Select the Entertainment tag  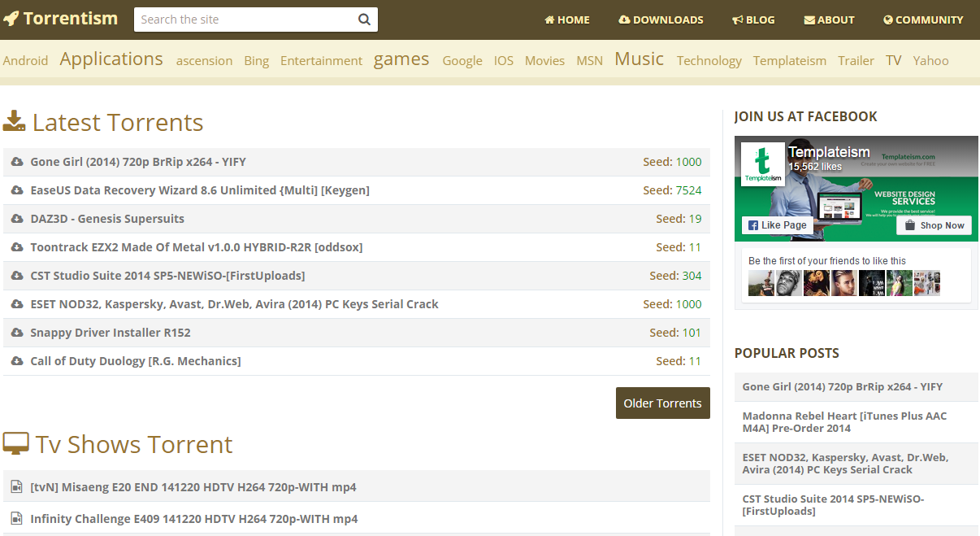321,60
